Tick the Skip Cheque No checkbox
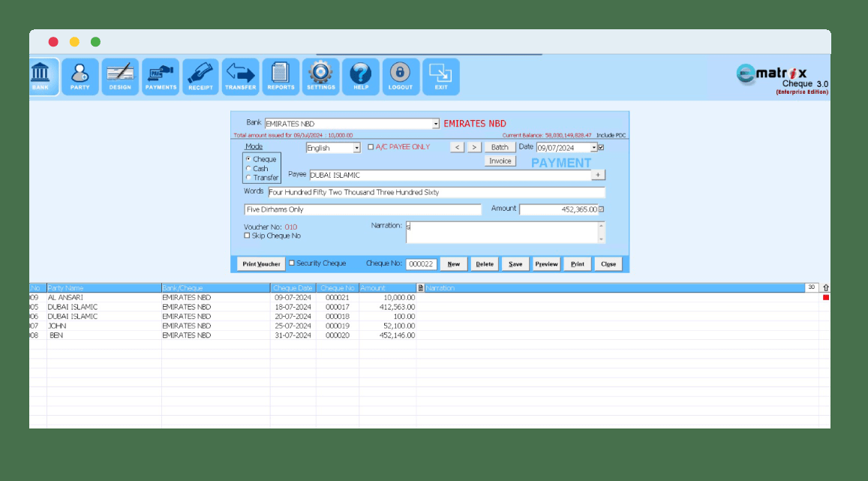The width and height of the screenshot is (868, 481). (x=248, y=236)
